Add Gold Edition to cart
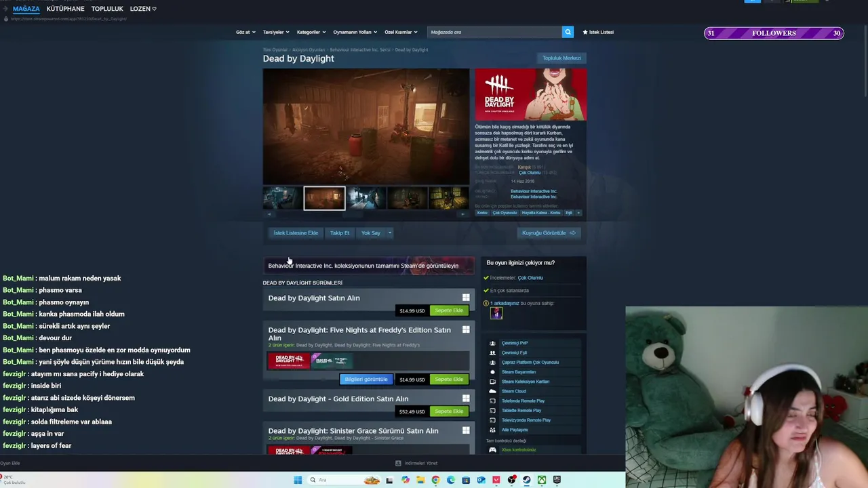 click(449, 411)
